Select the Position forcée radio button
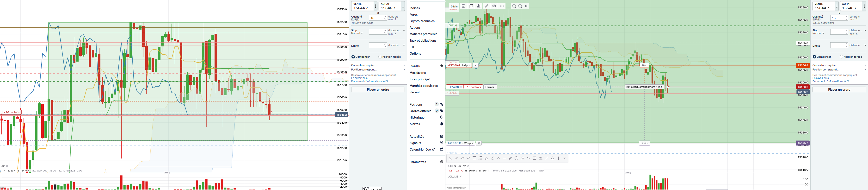 pos(380,57)
